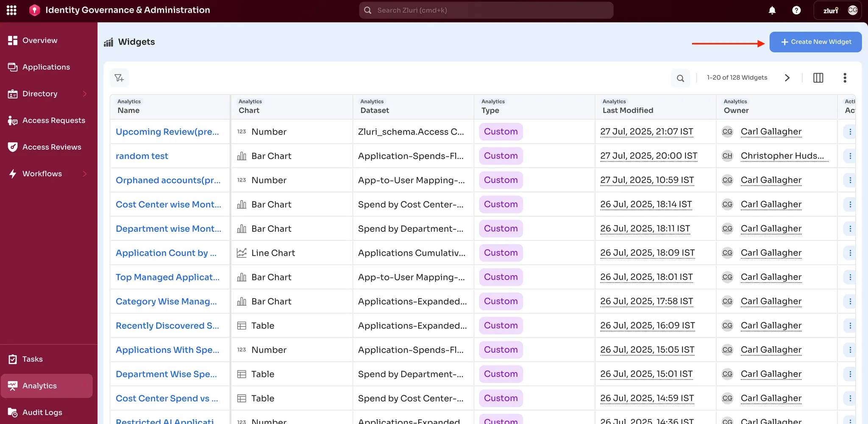The height and width of the screenshot is (424, 868).
Task: Open the help question mark icon
Action: click(796, 10)
